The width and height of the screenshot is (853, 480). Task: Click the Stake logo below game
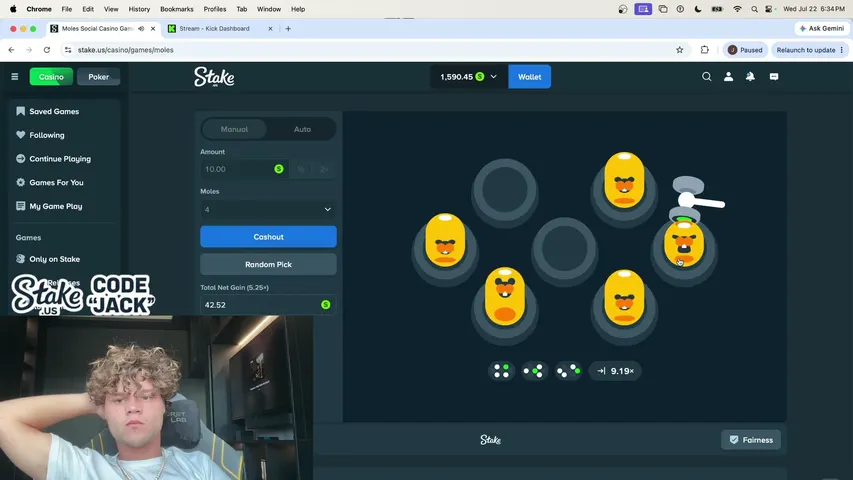tap(490, 440)
